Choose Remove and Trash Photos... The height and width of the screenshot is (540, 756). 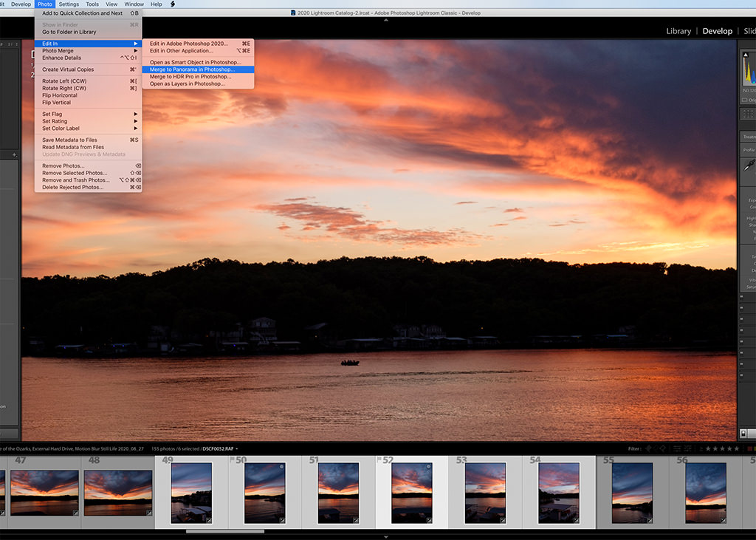coord(89,180)
